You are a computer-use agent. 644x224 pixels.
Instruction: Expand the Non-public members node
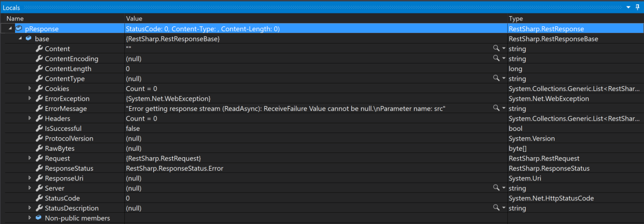coord(30,218)
